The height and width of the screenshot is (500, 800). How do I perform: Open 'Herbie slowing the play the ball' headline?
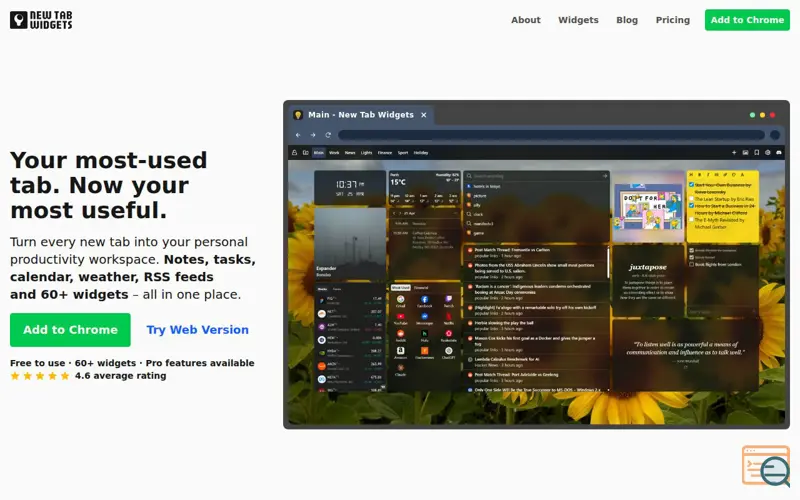(x=504, y=323)
